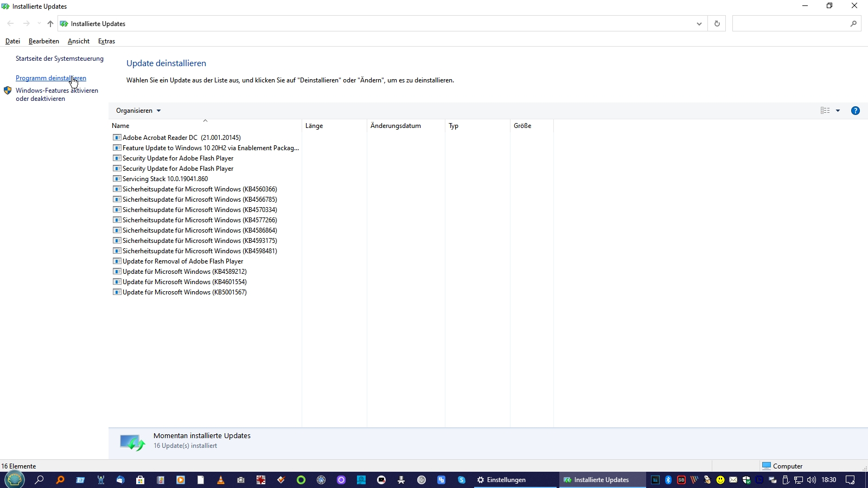Select Feature Update to Windows 10 20H2 entry
The image size is (868, 488).
point(206,148)
